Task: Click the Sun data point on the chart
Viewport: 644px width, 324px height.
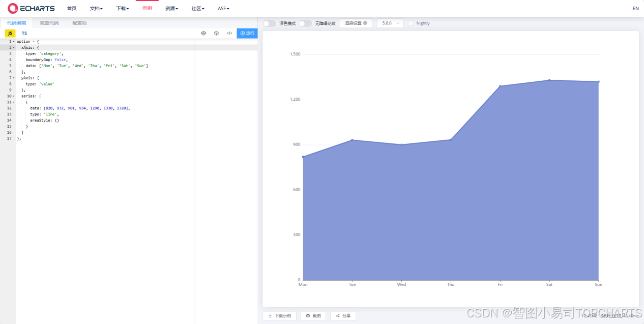Action: point(598,81)
